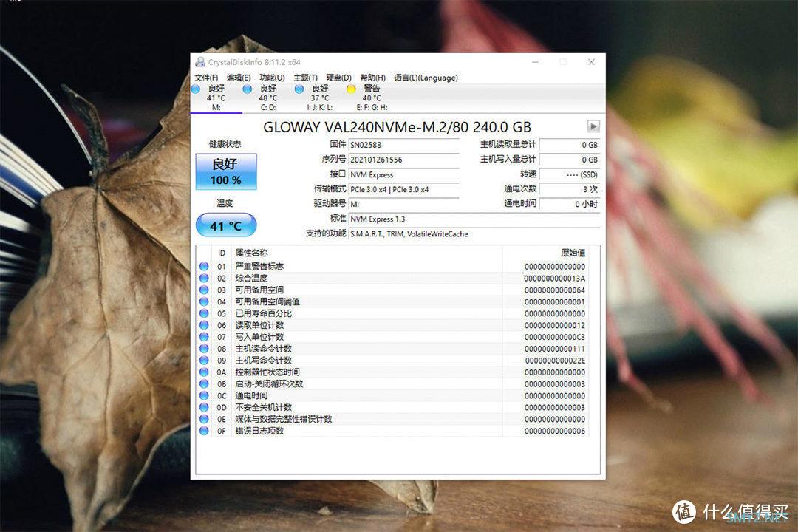The width and height of the screenshot is (798, 532).
Task: Click the blue status dot for drive M:
Action: point(196,89)
